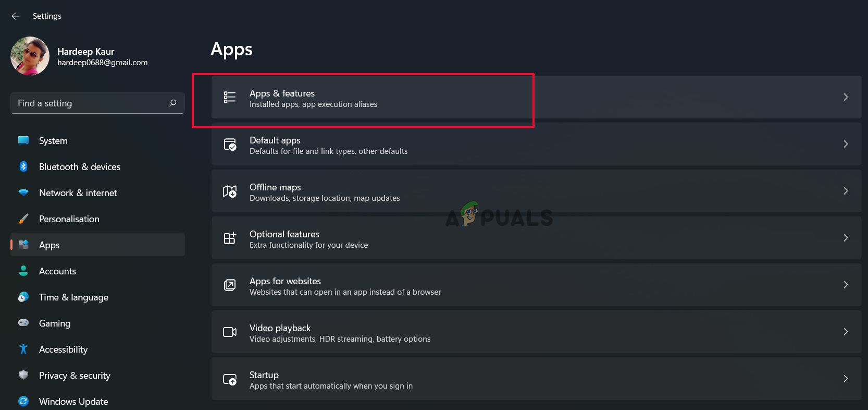Click the Windows Update sync icon
This screenshot has width=868, height=410.
23,401
